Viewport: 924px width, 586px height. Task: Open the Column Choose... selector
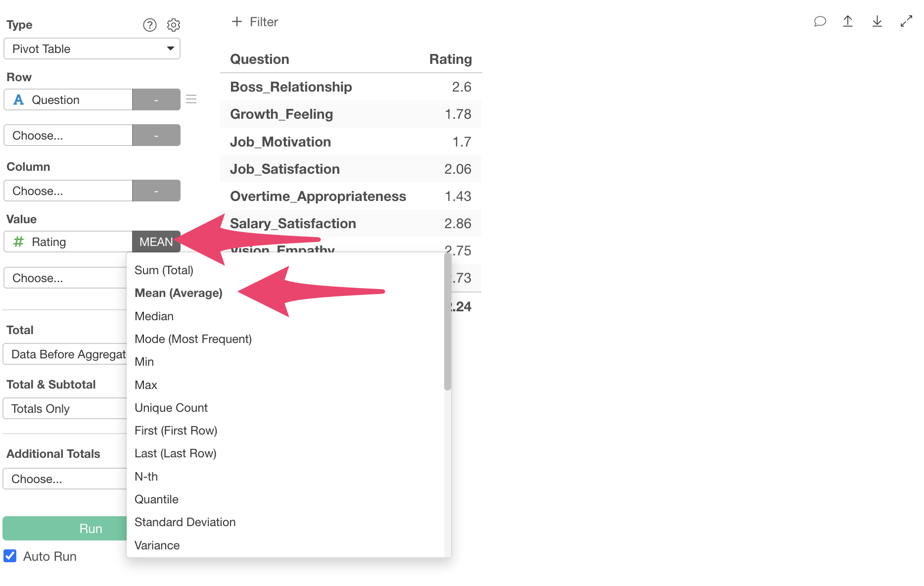[68, 191]
